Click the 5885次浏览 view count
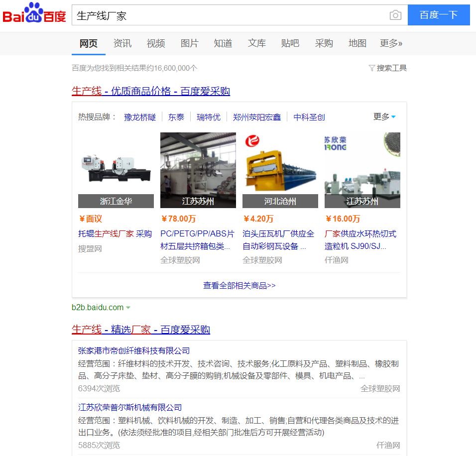 click(99, 446)
